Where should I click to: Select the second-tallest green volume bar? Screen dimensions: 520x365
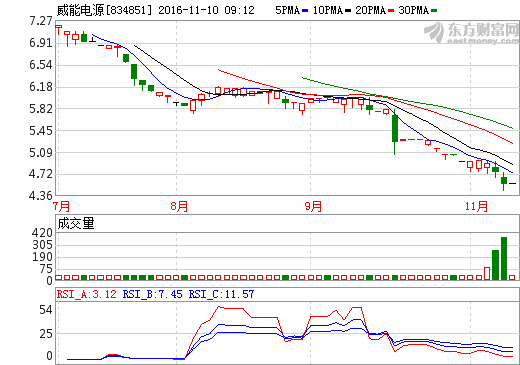pyautogui.click(x=495, y=265)
